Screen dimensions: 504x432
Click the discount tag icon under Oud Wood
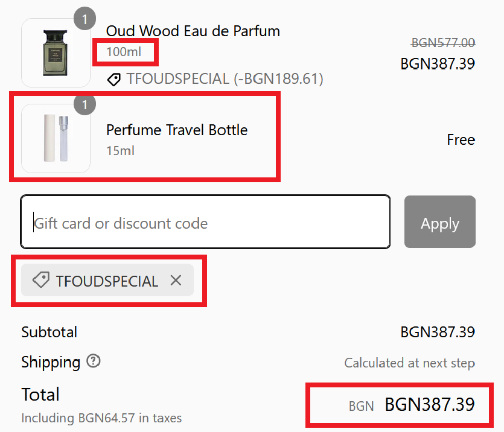point(113,79)
